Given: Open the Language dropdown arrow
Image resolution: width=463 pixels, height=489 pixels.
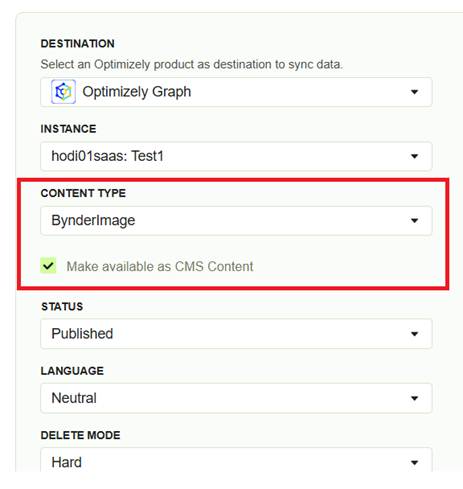Looking at the screenshot, I should 414,398.
